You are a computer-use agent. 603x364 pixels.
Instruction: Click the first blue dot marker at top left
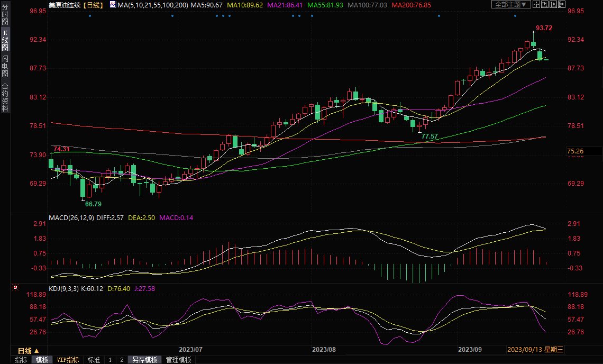(90, 15)
